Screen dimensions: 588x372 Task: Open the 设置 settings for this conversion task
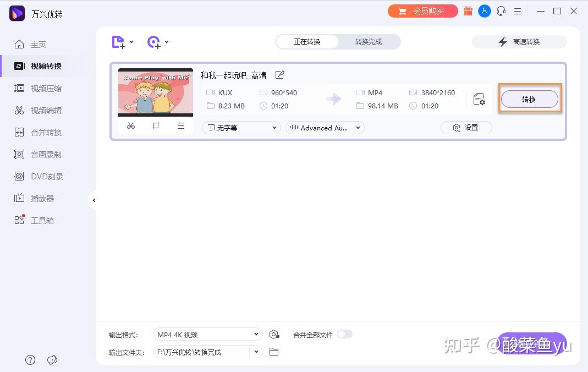(x=466, y=128)
